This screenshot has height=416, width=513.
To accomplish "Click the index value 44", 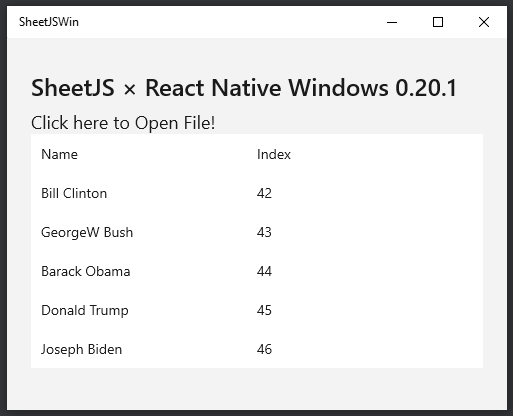I will (264, 271).
